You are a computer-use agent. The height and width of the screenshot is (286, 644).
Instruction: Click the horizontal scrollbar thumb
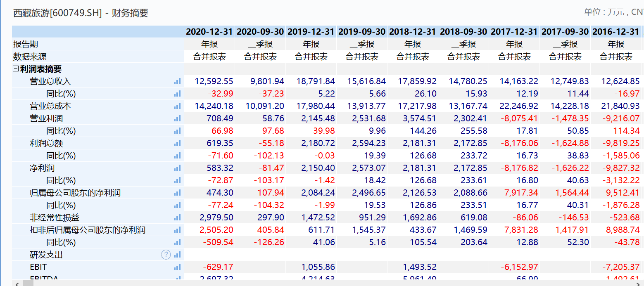coord(28,283)
